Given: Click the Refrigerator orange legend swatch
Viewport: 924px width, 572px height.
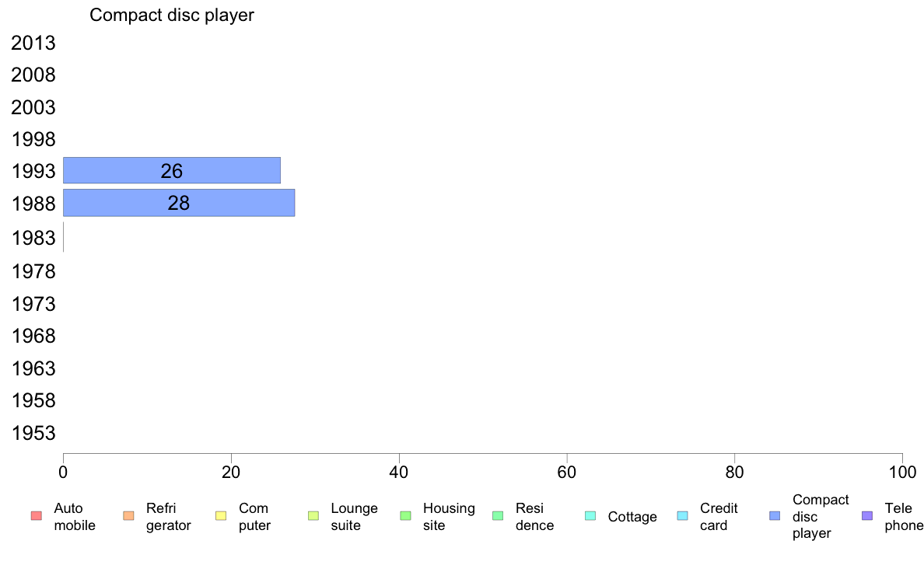Looking at the screenshot, I should coord(128,516).
